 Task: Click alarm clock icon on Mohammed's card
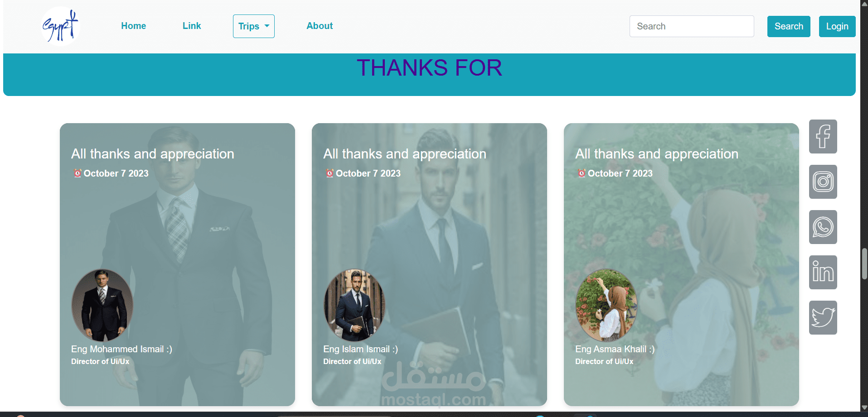tap(78, 173)
